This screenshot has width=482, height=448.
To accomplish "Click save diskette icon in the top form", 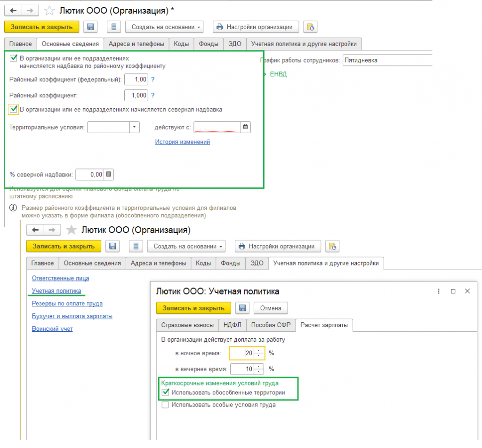I will tap(90, 27).
